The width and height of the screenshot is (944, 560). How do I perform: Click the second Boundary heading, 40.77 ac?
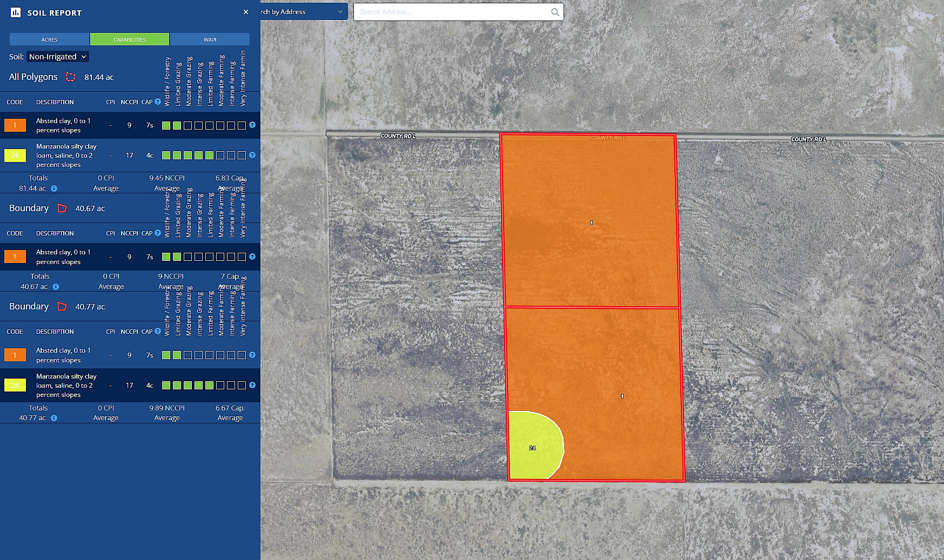pos(29,306)
